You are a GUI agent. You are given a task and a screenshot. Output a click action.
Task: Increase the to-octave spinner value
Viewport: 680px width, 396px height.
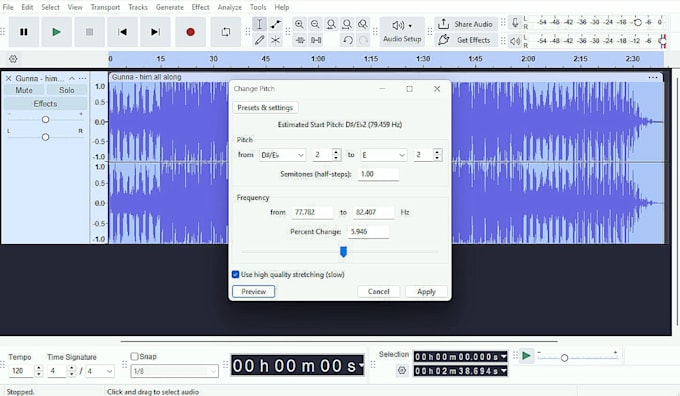pos(438,152)
